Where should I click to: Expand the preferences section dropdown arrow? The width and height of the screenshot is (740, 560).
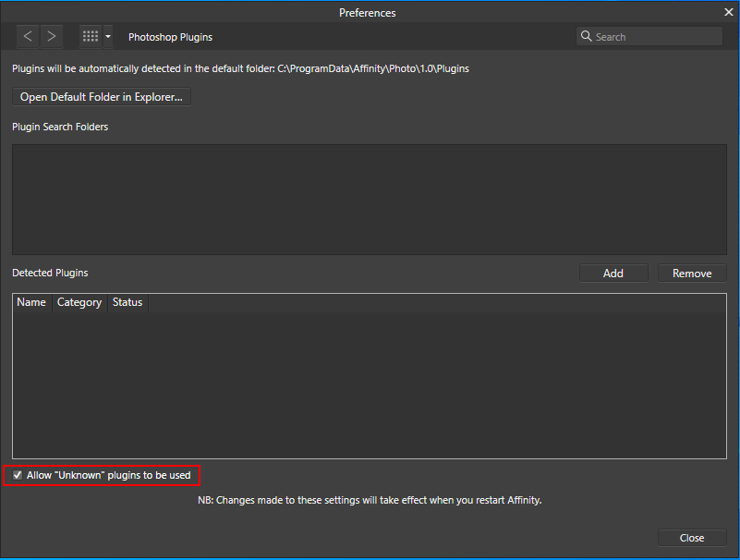108,36
